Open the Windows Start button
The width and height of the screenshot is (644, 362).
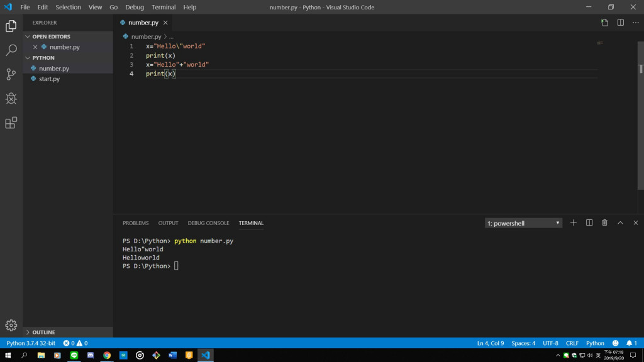pyautogui.click(x=8, y=356)
